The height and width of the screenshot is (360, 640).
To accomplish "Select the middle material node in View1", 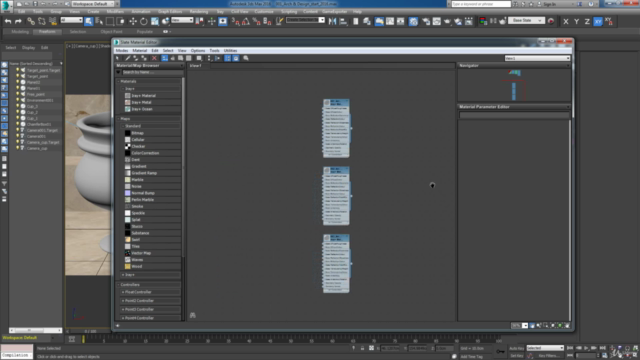I will click(x=336, y=196).
